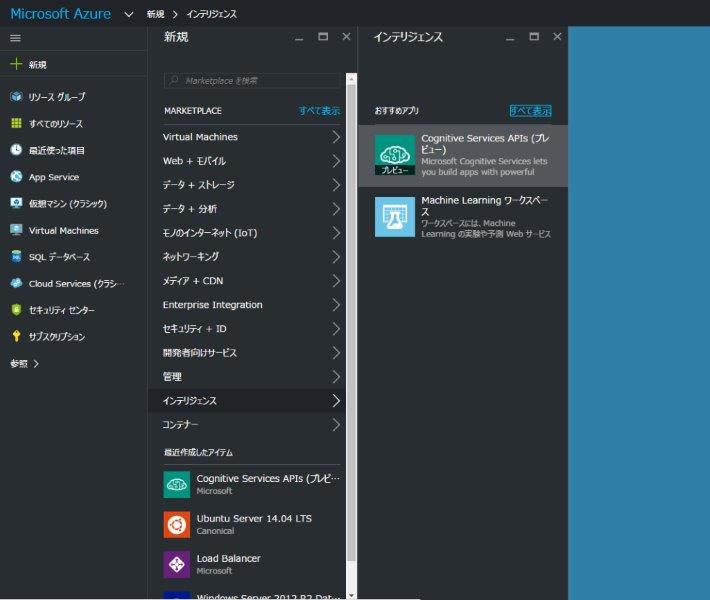Click the Machine Learning ワークスペース flask icon
Viewport: 710px width, 600px height.
click(x=395, y=217)
